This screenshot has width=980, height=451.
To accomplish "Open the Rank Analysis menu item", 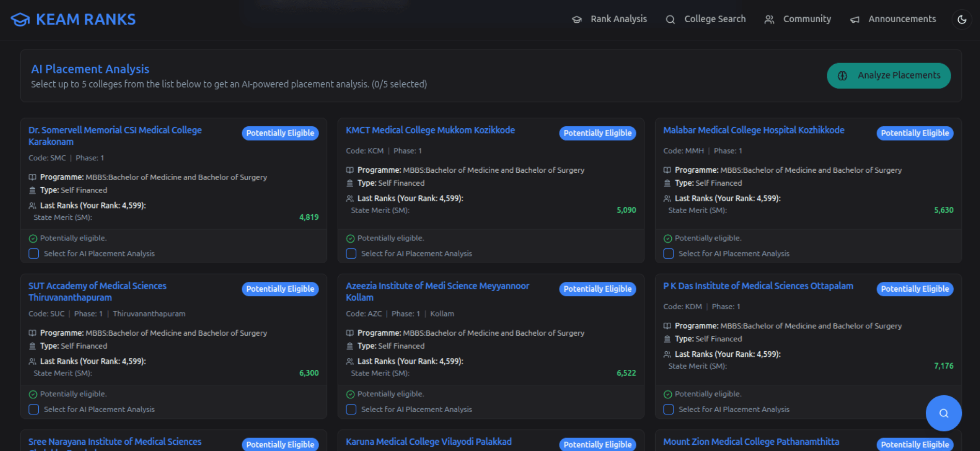I will (x=618, y=19).
